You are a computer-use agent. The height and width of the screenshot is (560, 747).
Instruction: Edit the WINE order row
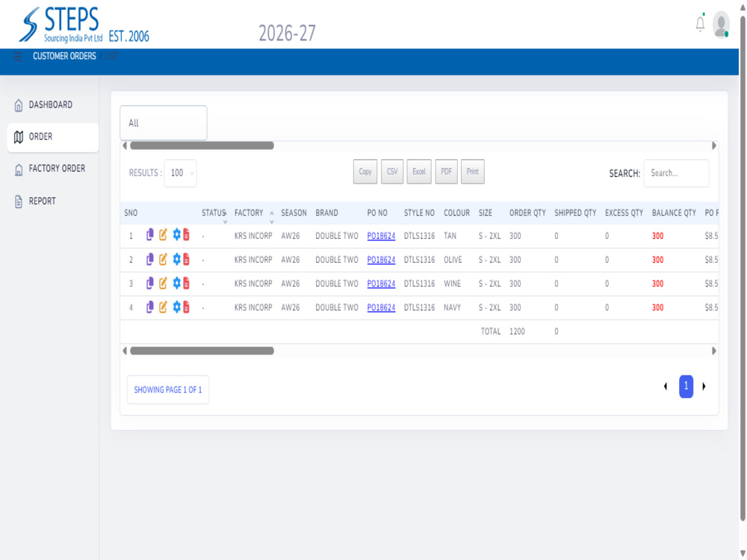click(163, 283)
